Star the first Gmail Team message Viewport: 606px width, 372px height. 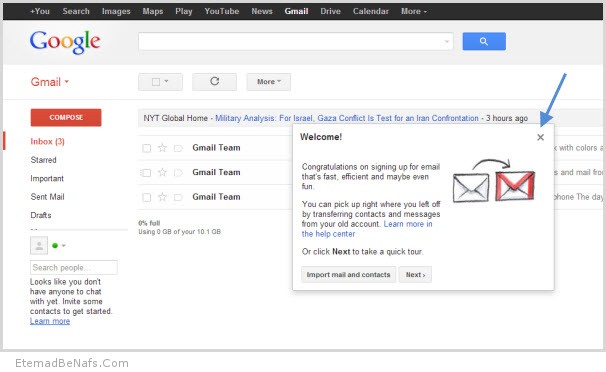click(x=162, y=148)
